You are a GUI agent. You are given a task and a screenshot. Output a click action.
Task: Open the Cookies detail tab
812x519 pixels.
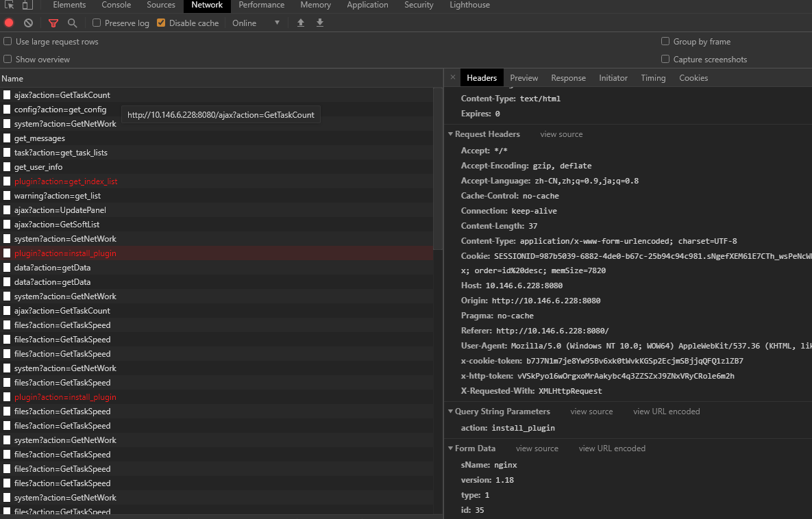(693, 77)
